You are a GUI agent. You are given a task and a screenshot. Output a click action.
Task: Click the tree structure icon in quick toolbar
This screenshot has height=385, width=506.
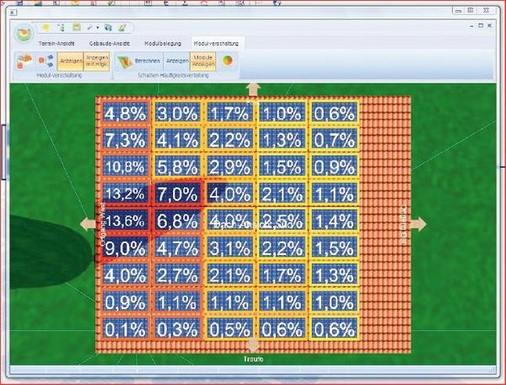pos(61,28)
